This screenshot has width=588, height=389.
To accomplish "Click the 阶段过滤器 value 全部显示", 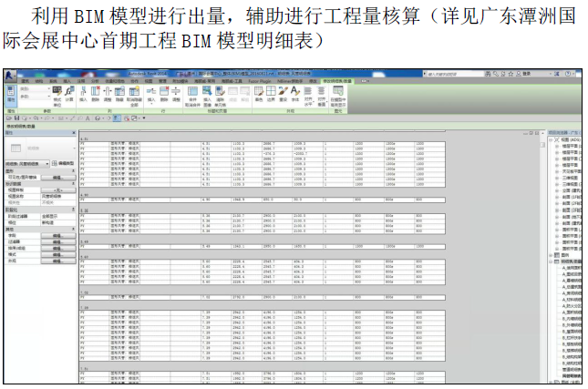I will pos(58,217).
